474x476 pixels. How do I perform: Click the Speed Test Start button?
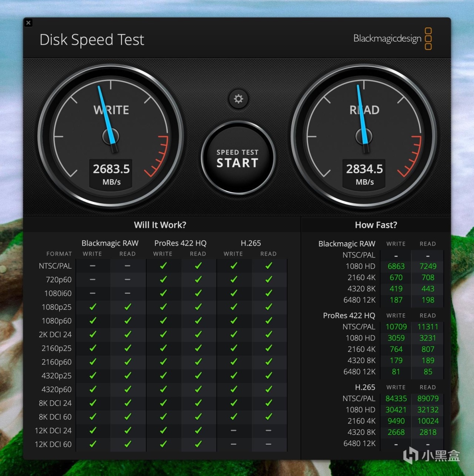(x=238, y=158)
